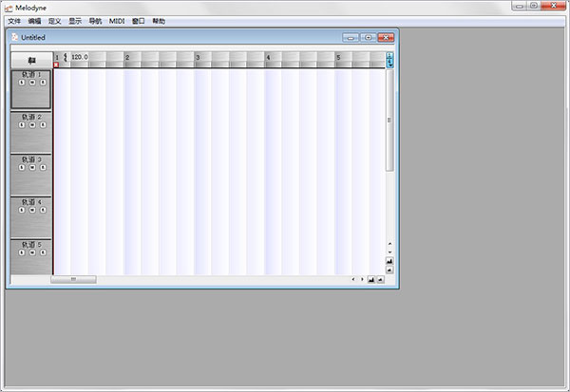
Task: Select the 轨道 4 track header
Action: click(31, 217)
